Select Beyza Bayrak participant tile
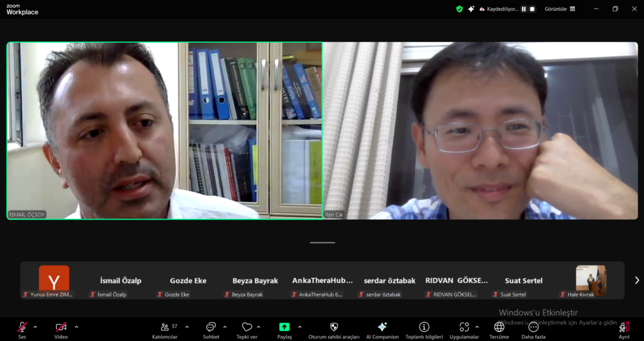 255,281
